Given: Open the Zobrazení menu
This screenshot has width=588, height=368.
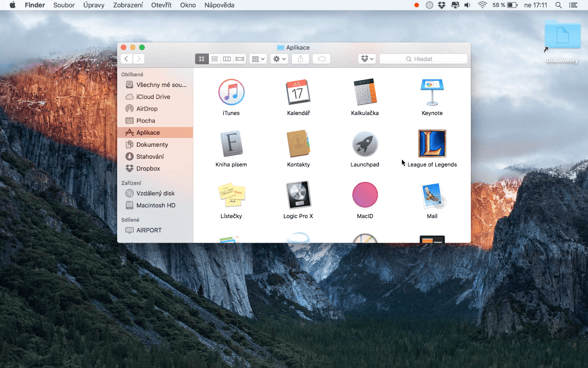Looking at the screenshot, I should (128, 5).
